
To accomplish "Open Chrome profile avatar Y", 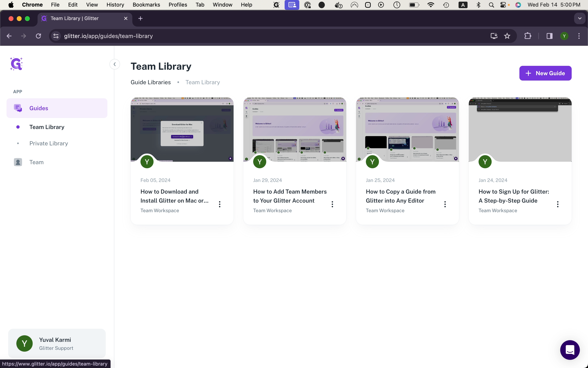I will click(x=564, y=36).
